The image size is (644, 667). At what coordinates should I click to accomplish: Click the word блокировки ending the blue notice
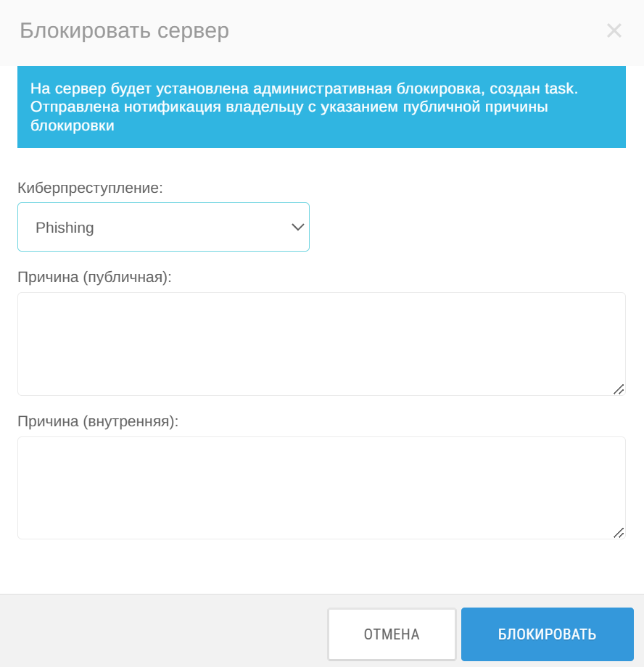pyautogui.click(x=73, y=125)
